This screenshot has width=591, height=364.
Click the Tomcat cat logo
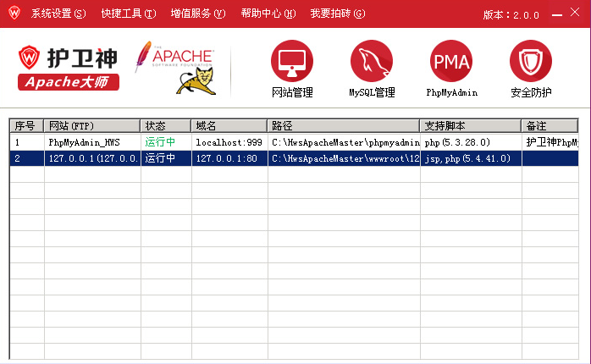click(x=196, y=81)
